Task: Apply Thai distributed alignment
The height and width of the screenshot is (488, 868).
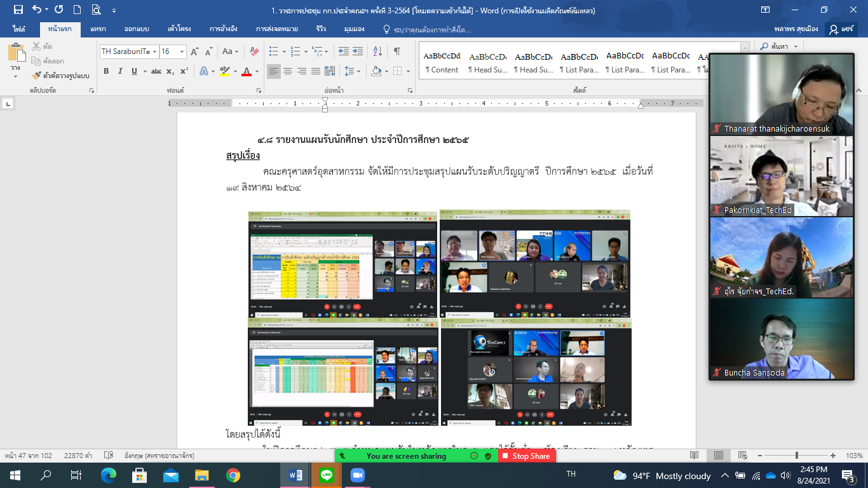Action: click(x=329, y=71)
